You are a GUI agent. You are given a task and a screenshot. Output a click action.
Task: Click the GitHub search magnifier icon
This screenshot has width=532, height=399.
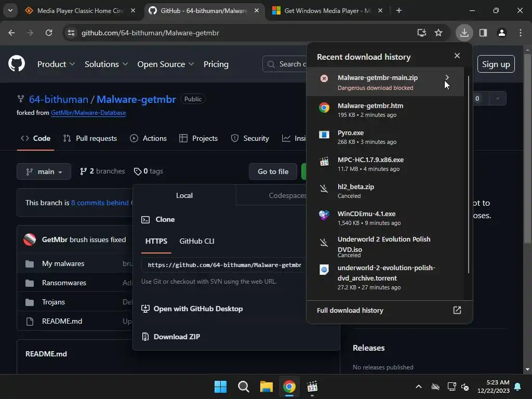pos(271,64)
